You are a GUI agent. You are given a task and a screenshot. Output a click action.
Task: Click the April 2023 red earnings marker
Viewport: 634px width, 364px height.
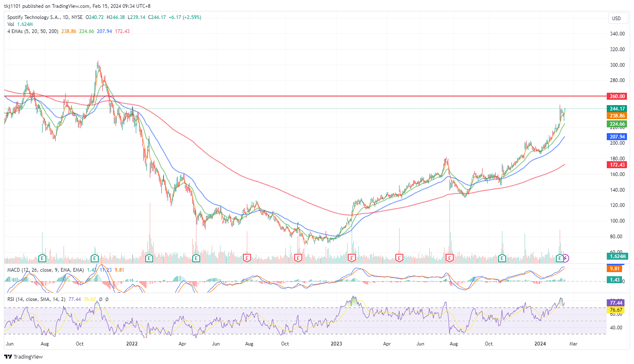pos(399,258)
